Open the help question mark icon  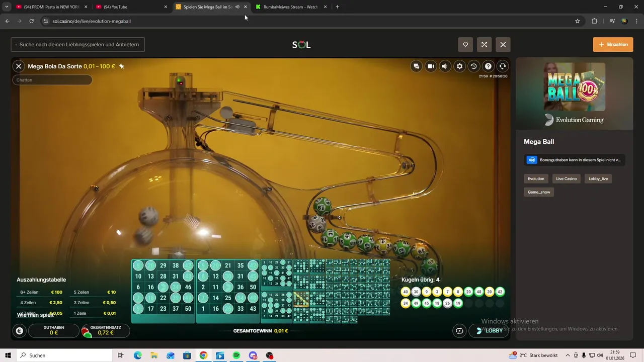click(488, 66)
